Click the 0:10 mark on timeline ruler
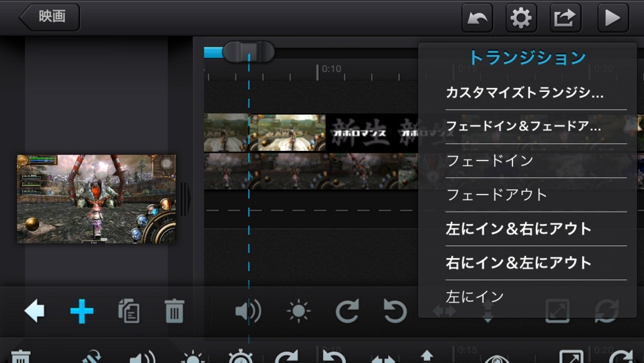 point(331,69)
